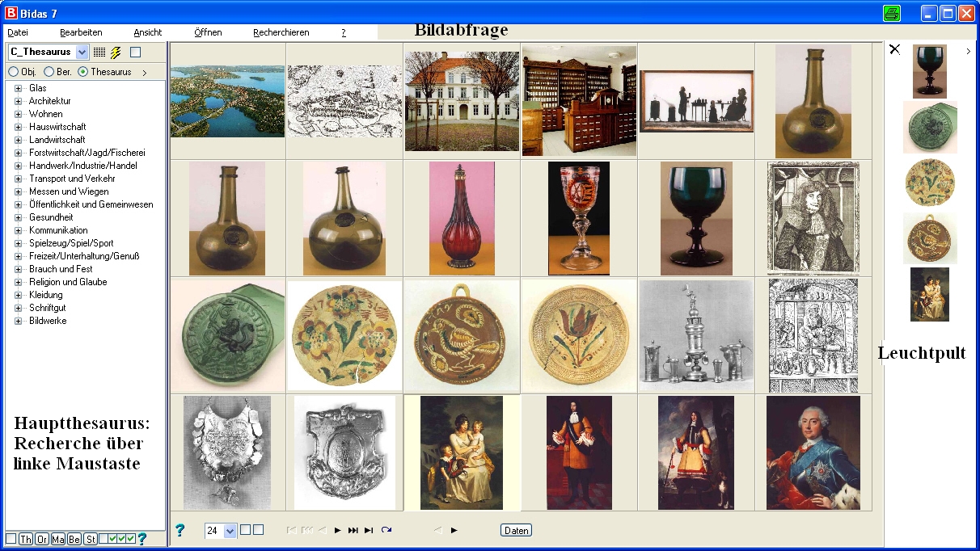This screenshot has height=551, width=980.
Task: Open the Datei menu
Action: [18, 32]
